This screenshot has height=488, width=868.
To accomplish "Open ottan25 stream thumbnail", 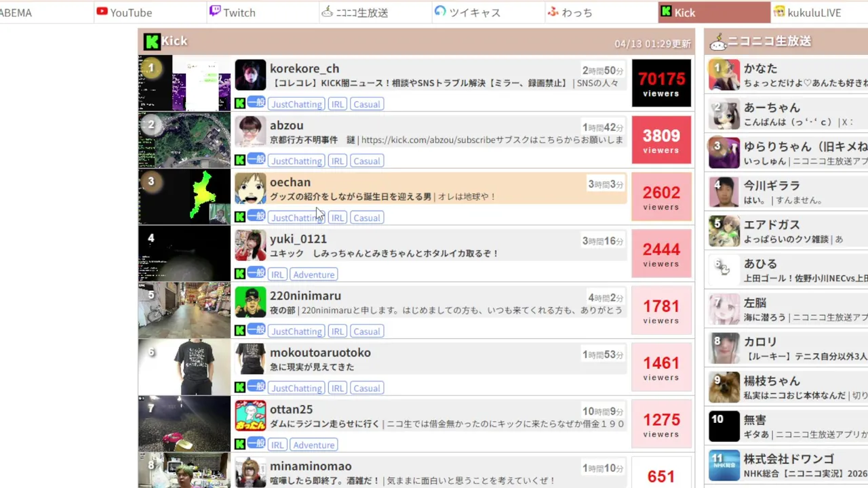I will coord(184,424).
